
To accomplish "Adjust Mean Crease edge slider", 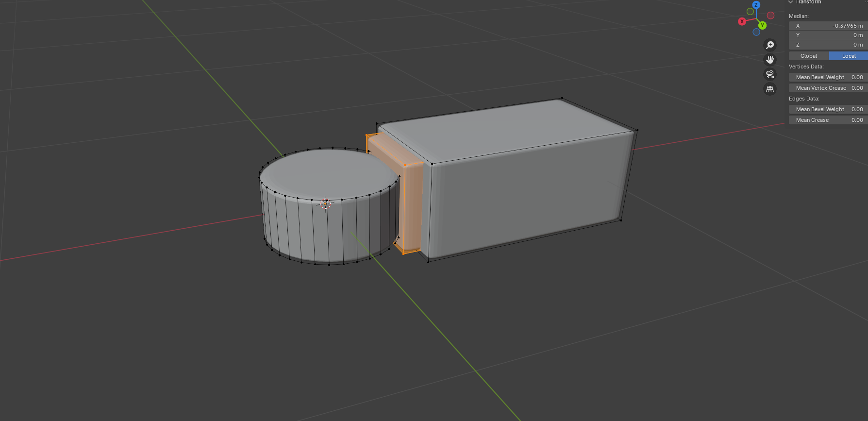I will point(828,120).
